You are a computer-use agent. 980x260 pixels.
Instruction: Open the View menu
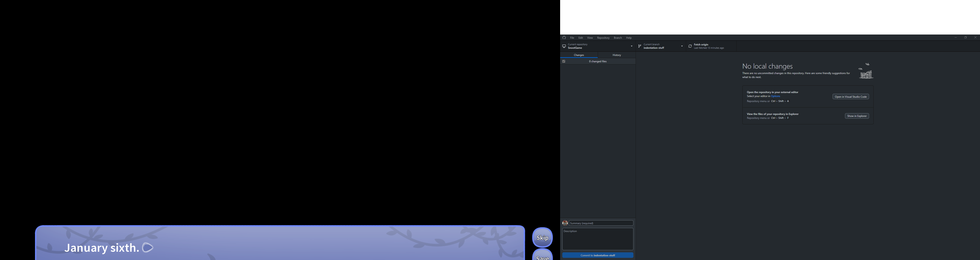tap(590, 38)
